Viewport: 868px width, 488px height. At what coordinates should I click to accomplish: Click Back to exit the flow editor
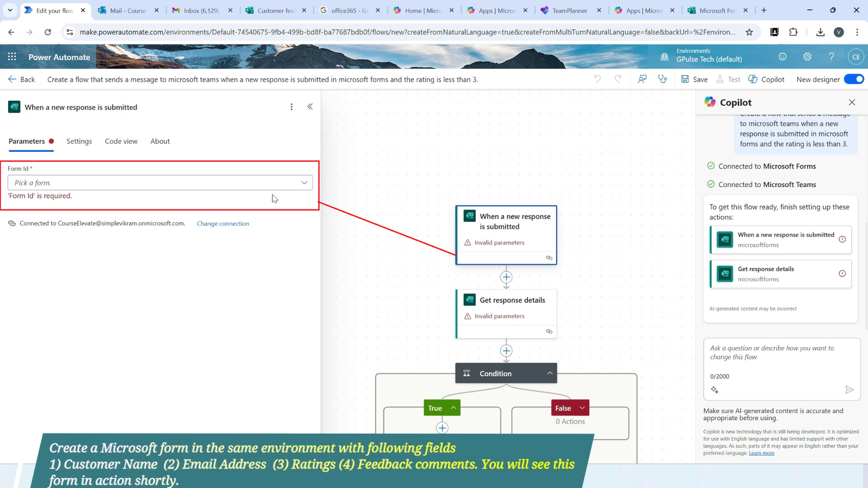[x=22, y=79]
